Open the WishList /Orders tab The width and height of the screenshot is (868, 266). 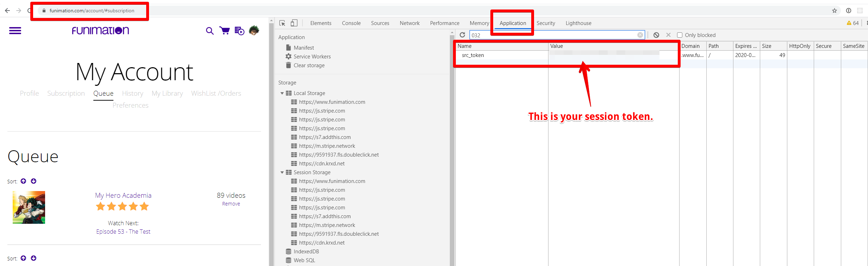coord(216,93)
